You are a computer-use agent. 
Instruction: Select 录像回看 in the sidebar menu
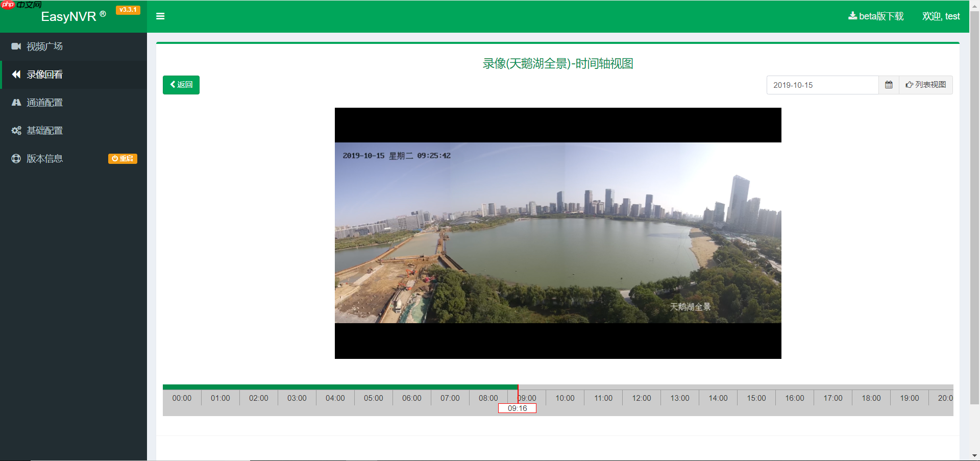[x=45, y=75]
